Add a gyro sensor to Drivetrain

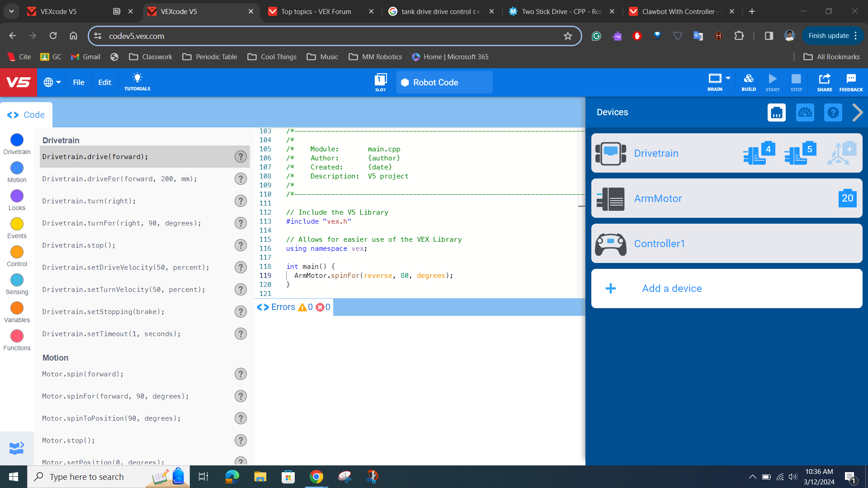click(842, 153)
